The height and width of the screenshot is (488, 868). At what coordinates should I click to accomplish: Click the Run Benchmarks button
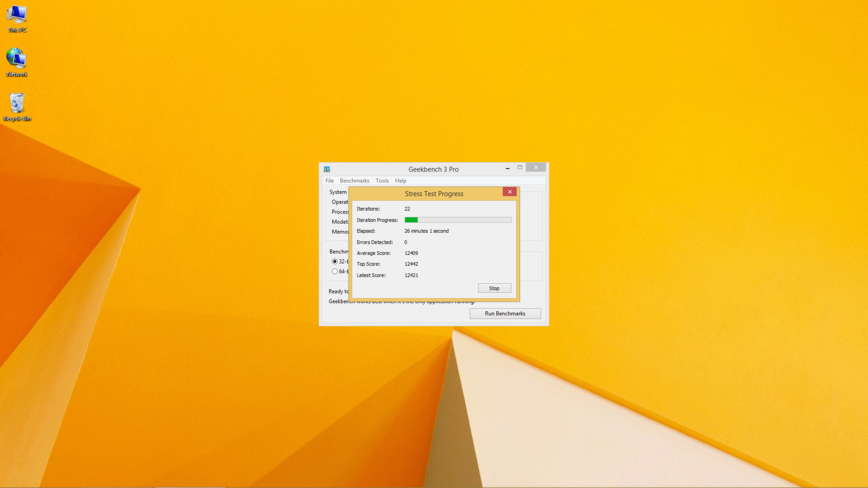pos(505,313)
